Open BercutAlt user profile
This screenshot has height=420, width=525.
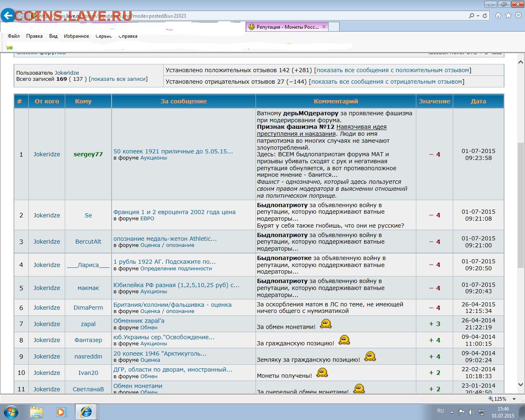(88, 242)
